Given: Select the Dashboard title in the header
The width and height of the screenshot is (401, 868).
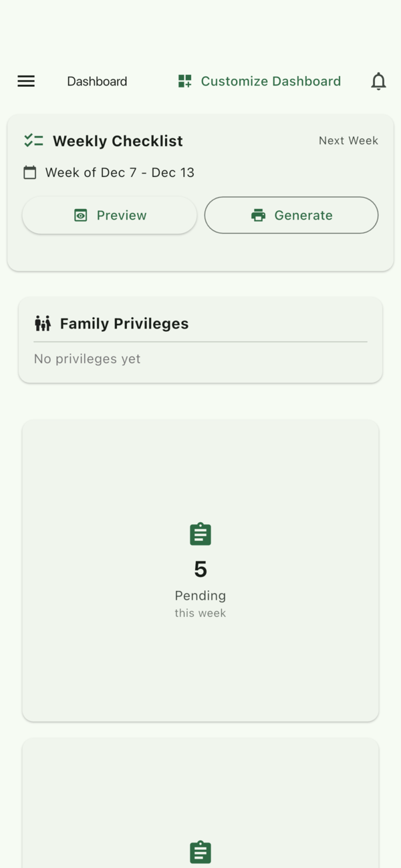Looking at the screenshot, I should (97, 81).
